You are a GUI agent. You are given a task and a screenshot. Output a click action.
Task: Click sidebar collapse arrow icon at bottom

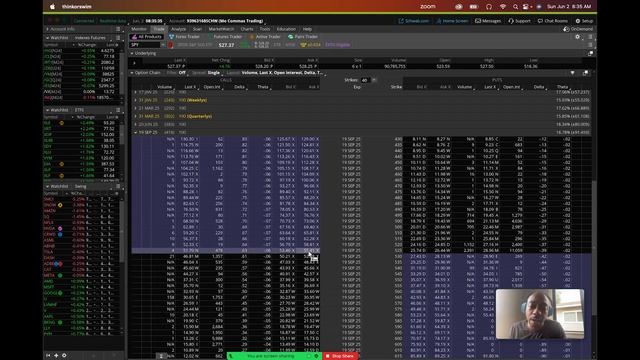pyautogui.click(x=48, y=356)
